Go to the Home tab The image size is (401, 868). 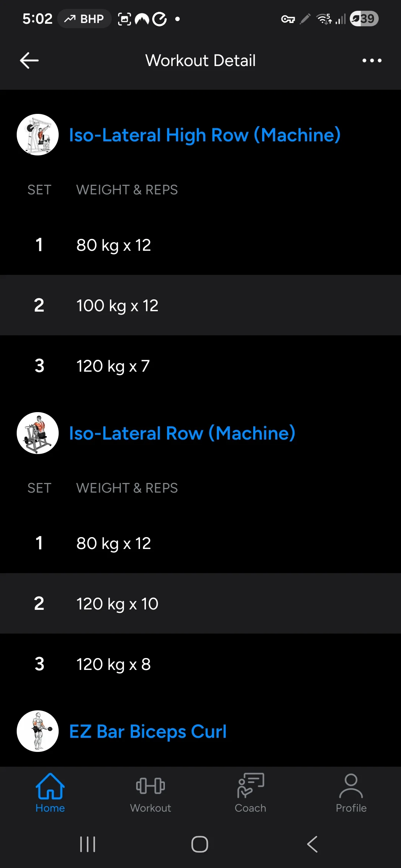pyautogui.click(x=50, y=793)
